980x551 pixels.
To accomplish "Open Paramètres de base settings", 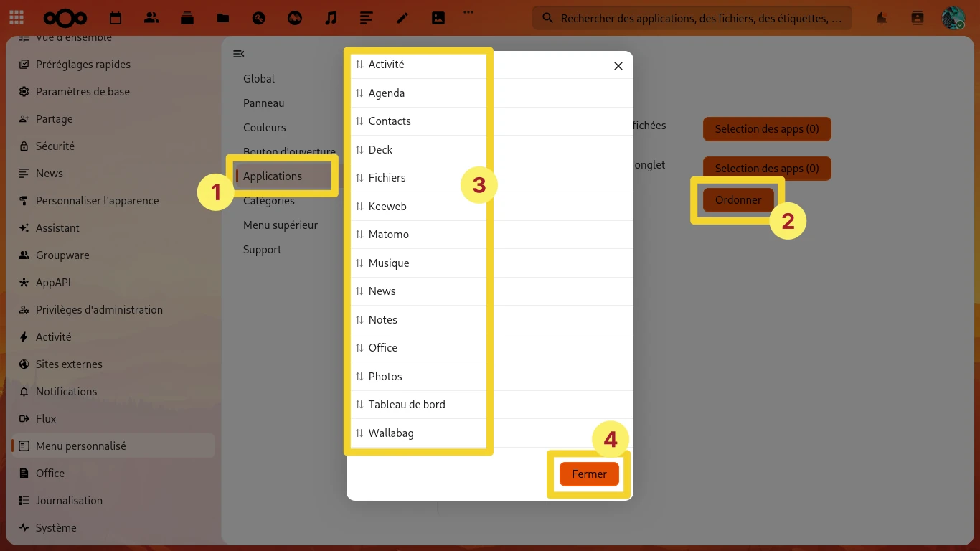I will click(x=113, y=92).
